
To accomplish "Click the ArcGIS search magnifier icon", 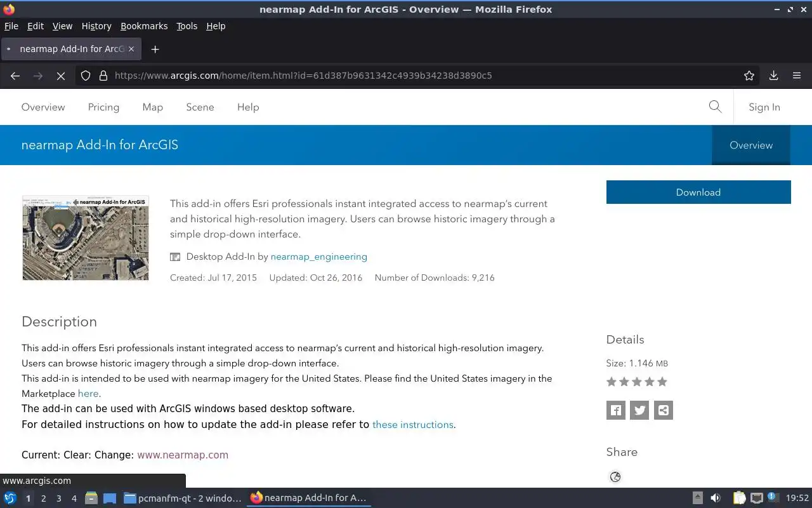I will pyautogui.click(x=715, y=107).
